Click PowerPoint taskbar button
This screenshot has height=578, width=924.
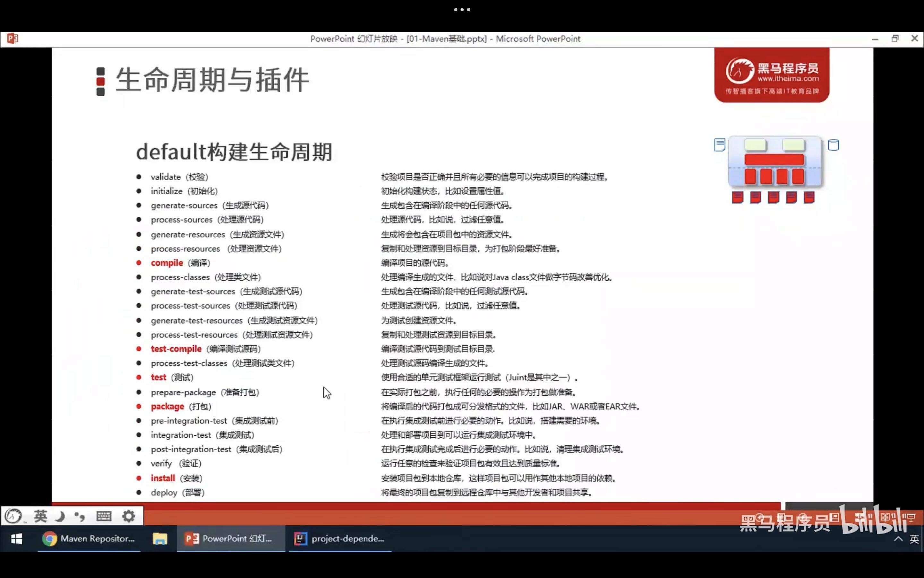pyautogui.click(x=231, y=539)
